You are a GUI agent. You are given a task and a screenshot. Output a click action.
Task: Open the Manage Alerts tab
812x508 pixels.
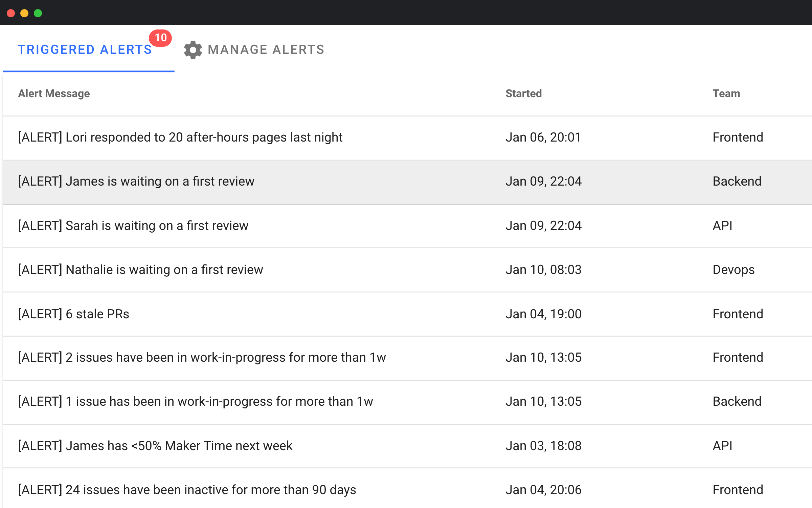[x=266, y=50]
